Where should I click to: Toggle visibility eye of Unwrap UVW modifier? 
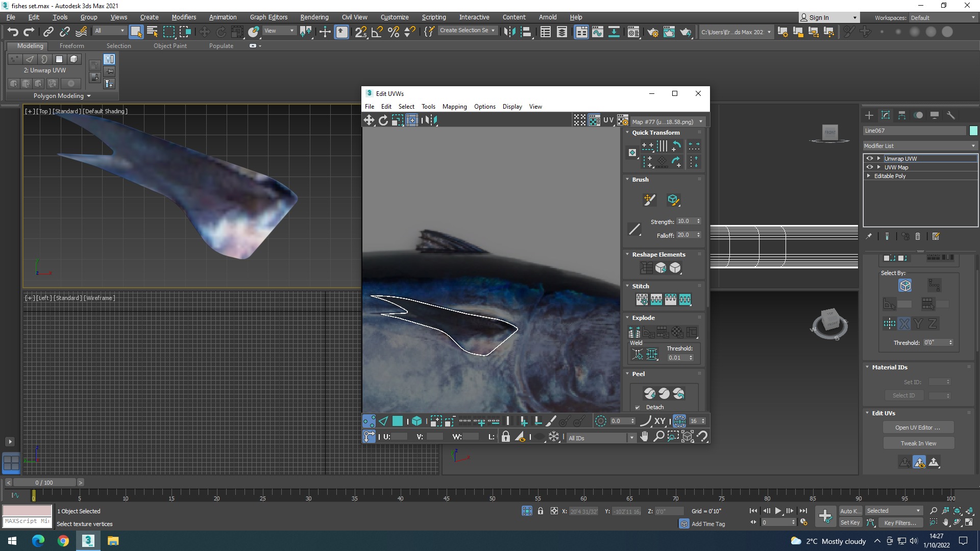click(x=870, y=159)
